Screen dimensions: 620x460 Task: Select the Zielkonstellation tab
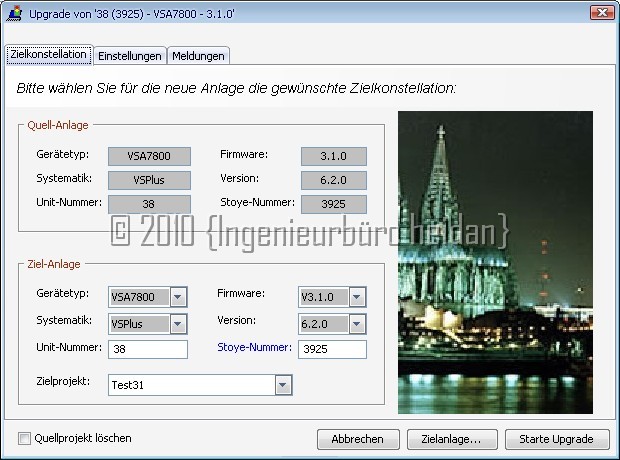pos(48,54)
